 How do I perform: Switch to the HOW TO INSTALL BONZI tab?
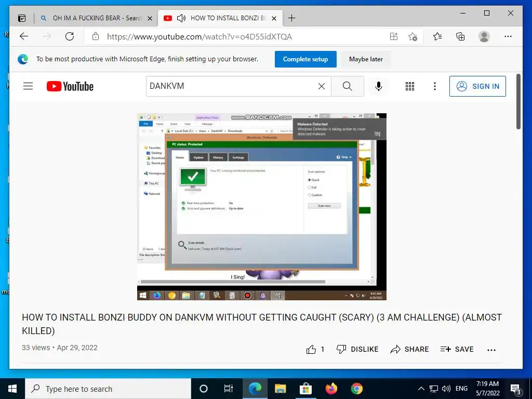click(x=220, y=18)
